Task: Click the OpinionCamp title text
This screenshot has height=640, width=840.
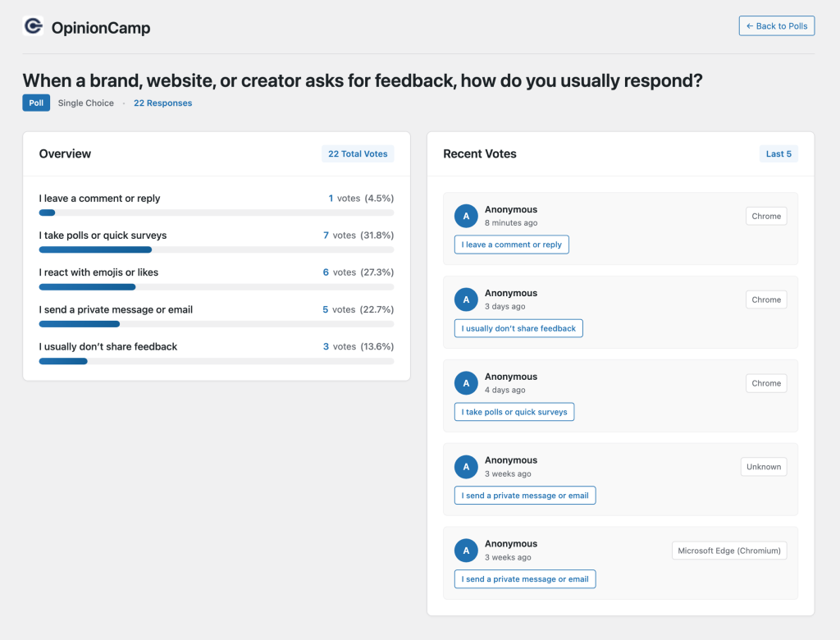Action: 101,28
